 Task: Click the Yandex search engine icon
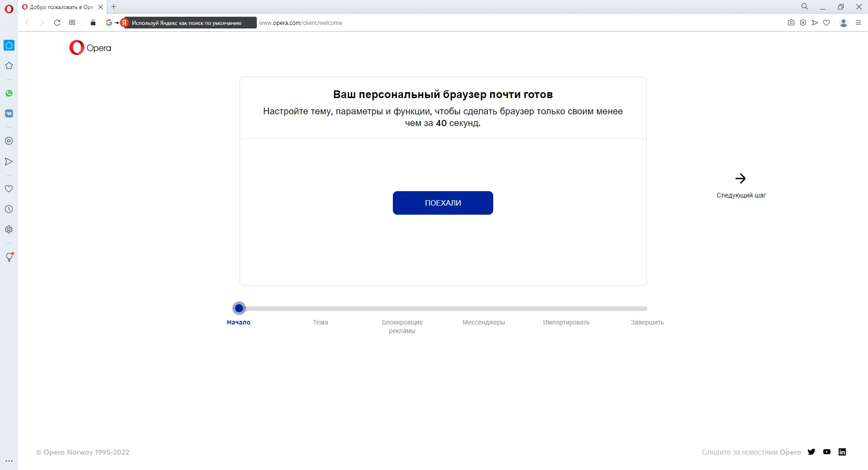tap(125, 23)
